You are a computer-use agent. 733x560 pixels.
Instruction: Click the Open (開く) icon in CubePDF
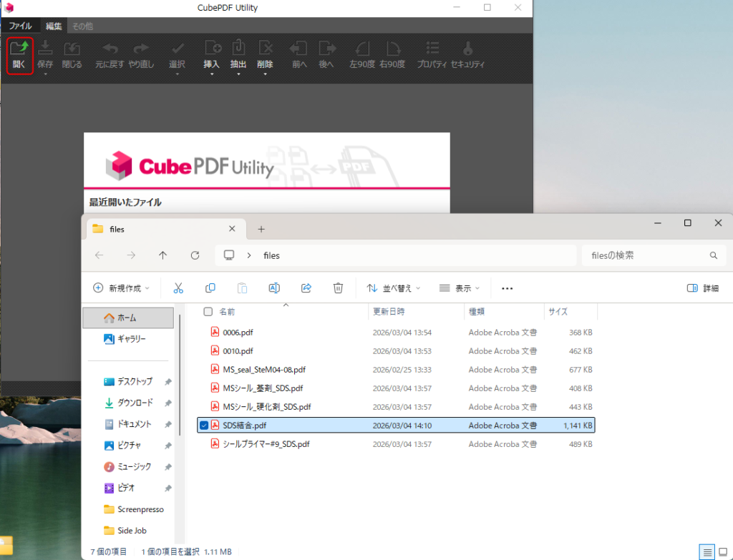[19, 55]
